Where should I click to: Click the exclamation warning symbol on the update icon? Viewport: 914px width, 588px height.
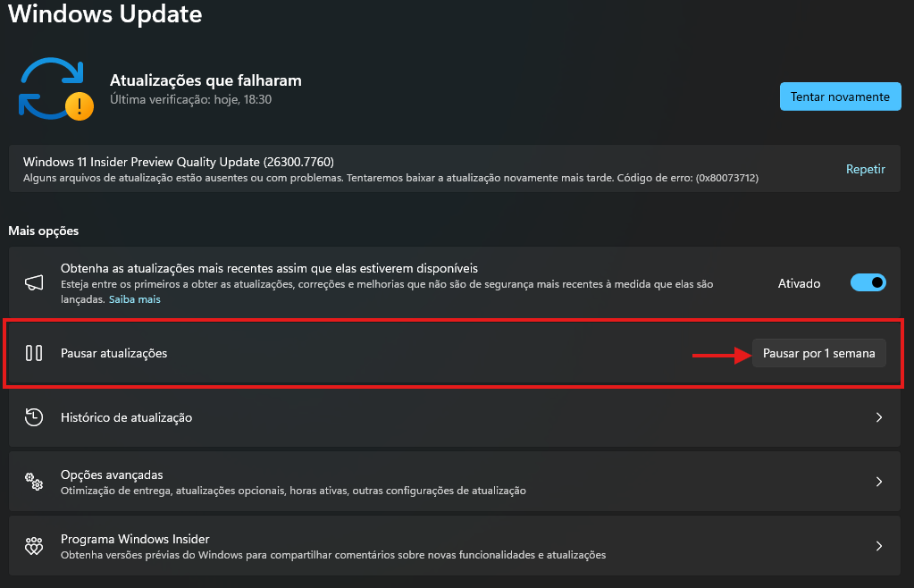click(x=80, y=106)
